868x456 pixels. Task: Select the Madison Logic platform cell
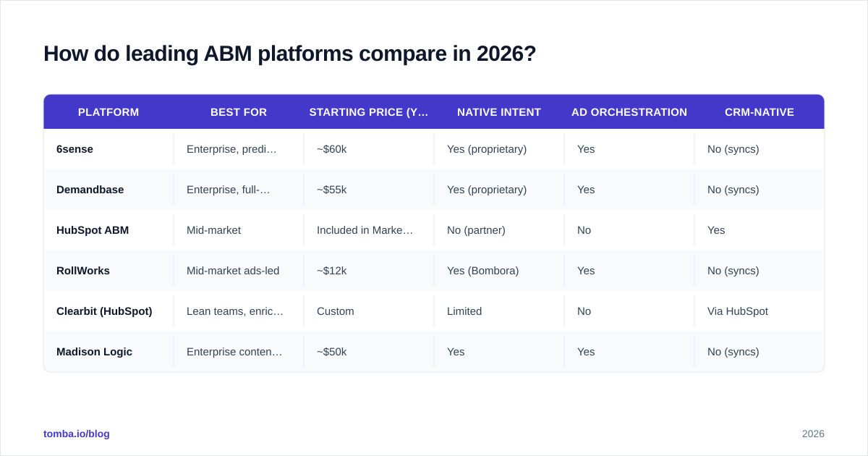(109, 352)
